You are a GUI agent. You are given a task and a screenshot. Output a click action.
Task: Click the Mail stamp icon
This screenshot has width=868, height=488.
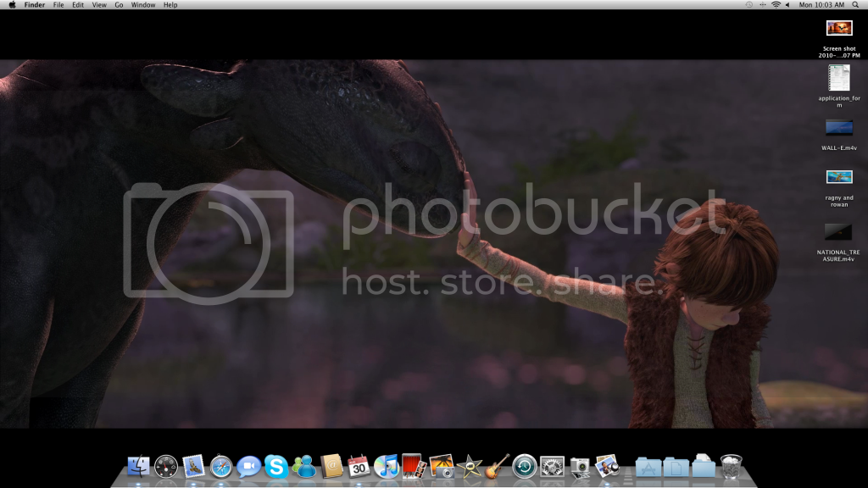click(194, 466)
